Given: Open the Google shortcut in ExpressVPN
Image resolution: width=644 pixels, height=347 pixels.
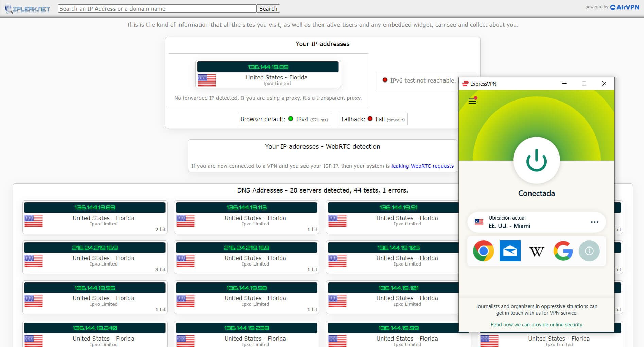Looking at the screenshot, I should (563, 251).
